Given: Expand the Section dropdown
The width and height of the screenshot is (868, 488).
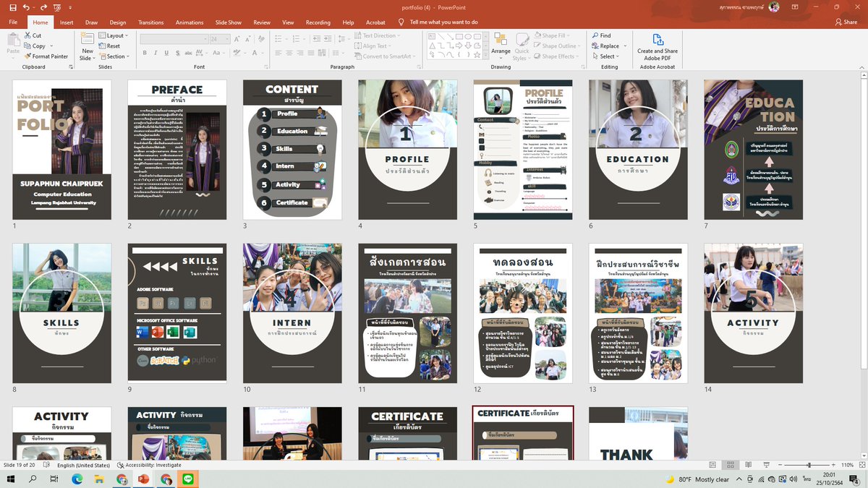Looking at the screenshot, I should tap(114, 56).
